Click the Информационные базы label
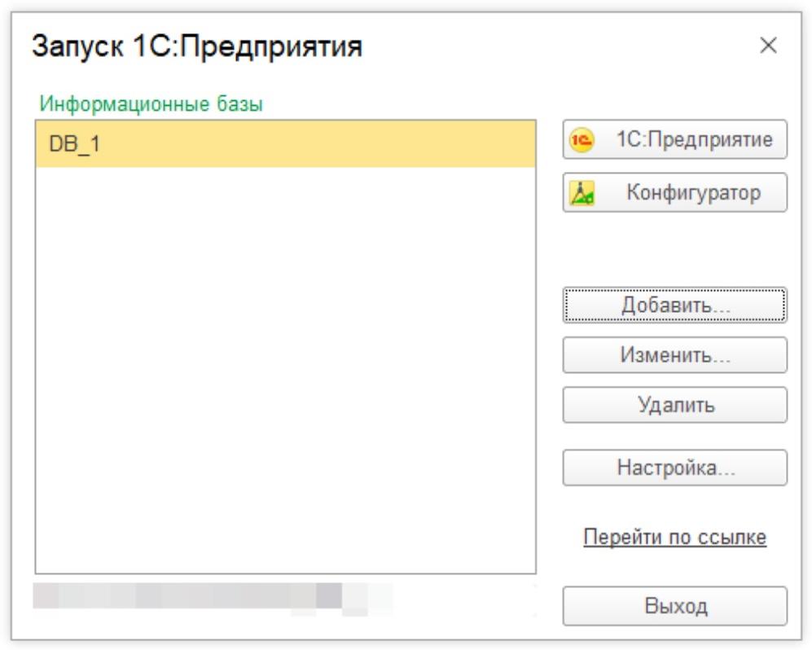 [x=151, y=104]
